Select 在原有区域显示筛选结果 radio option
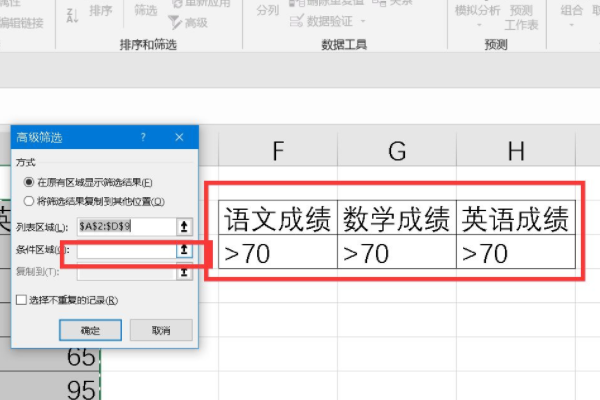The width and height of the screenshot is (600, 400). (29, 182)
